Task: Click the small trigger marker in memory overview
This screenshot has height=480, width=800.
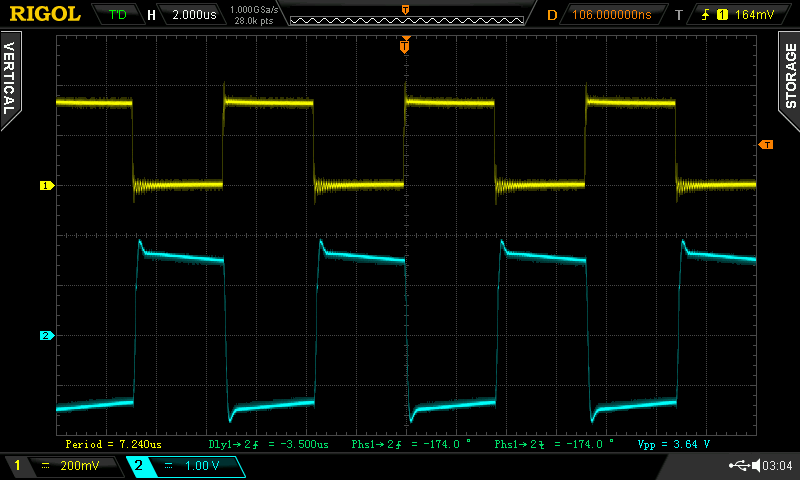Action: tap(405, 10)
